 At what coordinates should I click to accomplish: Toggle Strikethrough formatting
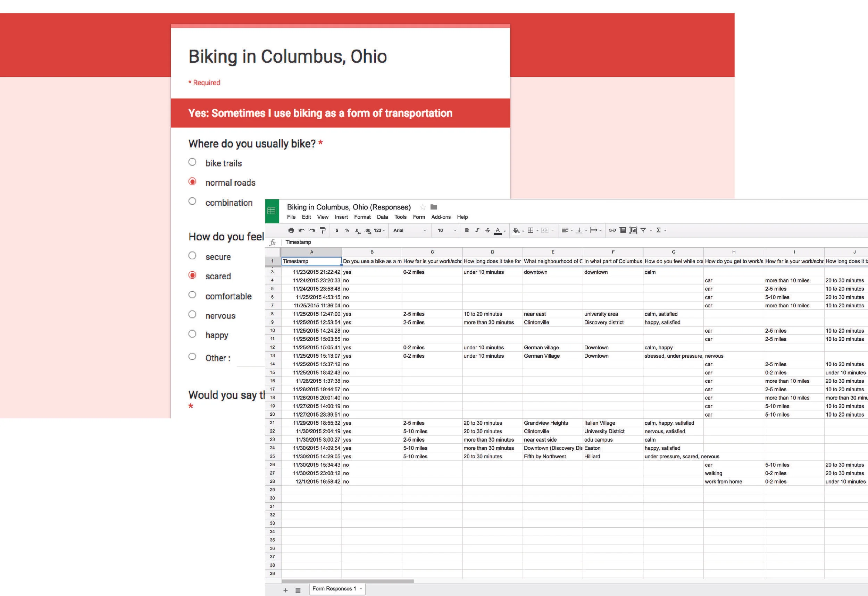pos(487,230)
